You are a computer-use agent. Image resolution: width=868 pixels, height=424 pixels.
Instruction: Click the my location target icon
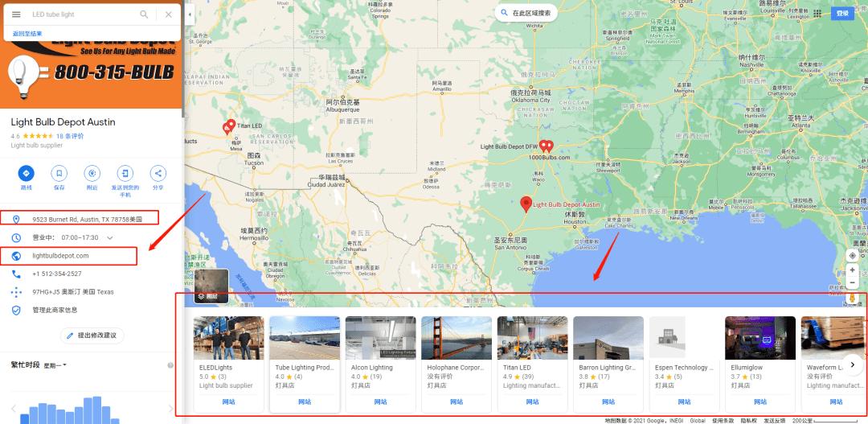pos(852,256)
